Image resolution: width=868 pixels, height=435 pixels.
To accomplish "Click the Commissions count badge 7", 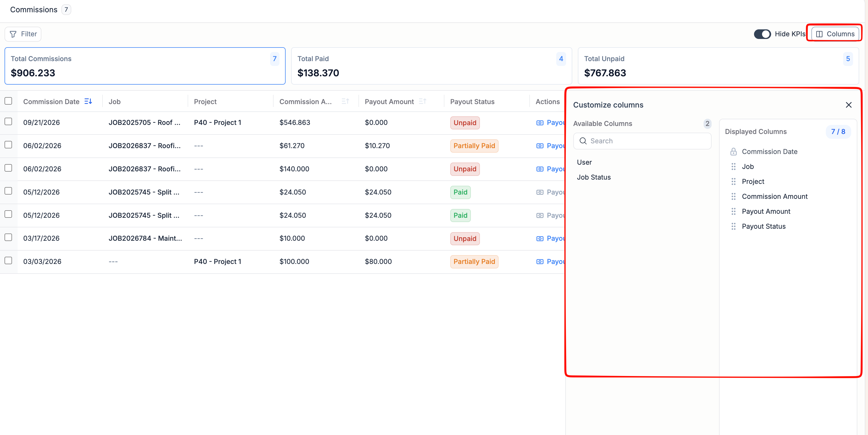I will coord(66,10).
